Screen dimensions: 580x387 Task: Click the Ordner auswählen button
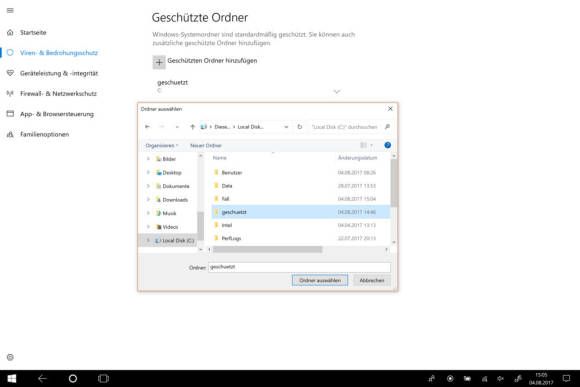320,280
